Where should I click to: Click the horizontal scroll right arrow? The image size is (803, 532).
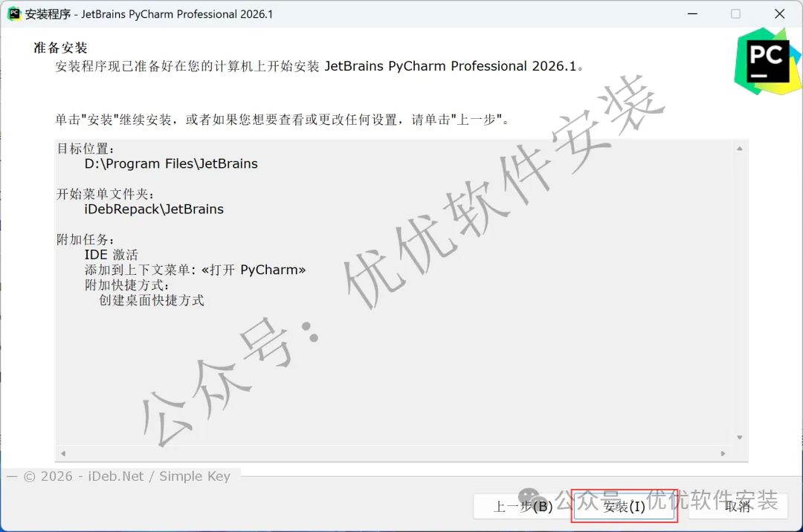(723, 453)
